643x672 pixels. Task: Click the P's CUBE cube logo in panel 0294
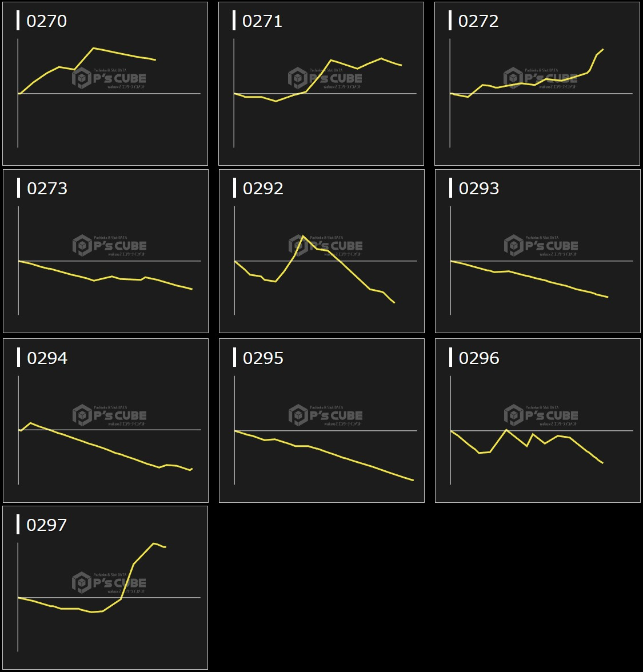pos(82,415)
